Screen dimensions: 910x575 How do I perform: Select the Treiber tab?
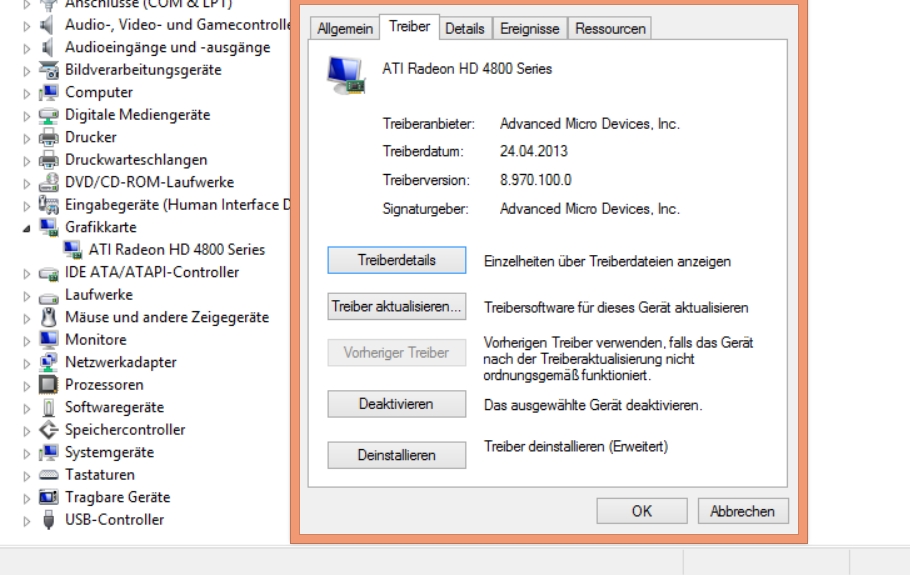pos(409,27)
